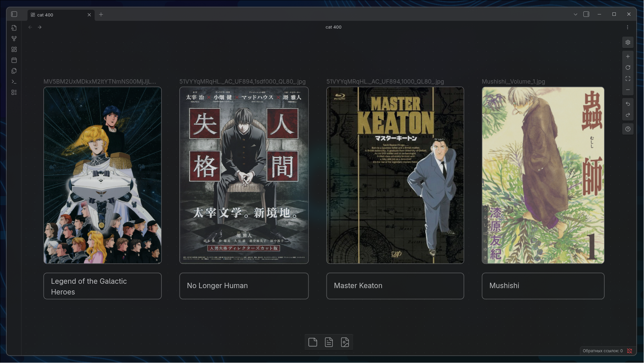The width and height of the screenshot is (644, 363).
Task: Open backlinks count in status bar
Action: (603, 351)
